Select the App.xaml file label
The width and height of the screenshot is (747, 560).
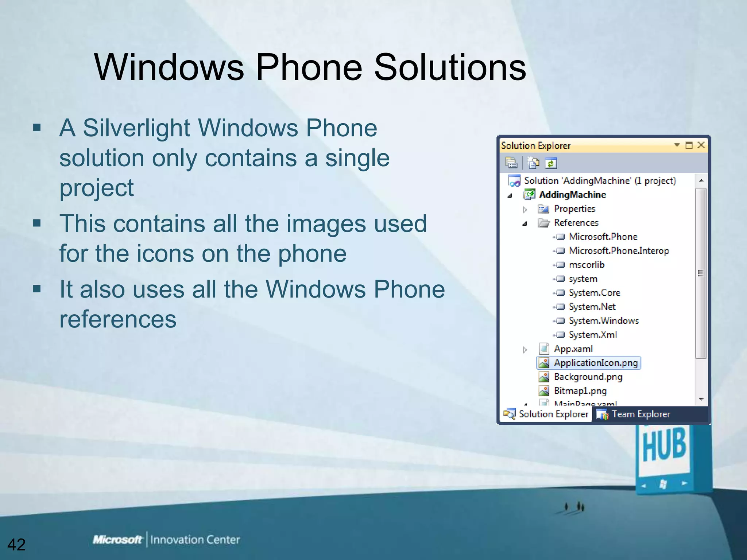(x=573, y=349)
